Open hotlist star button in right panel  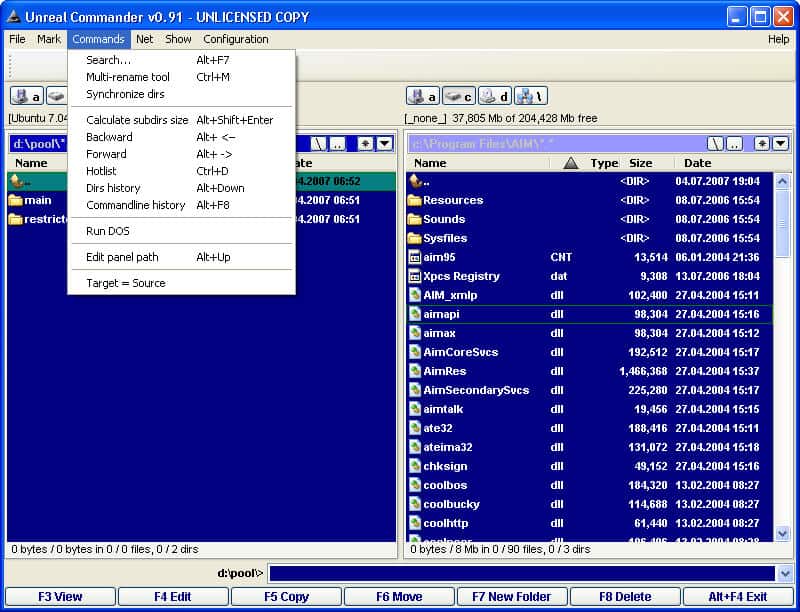[762, 144]
